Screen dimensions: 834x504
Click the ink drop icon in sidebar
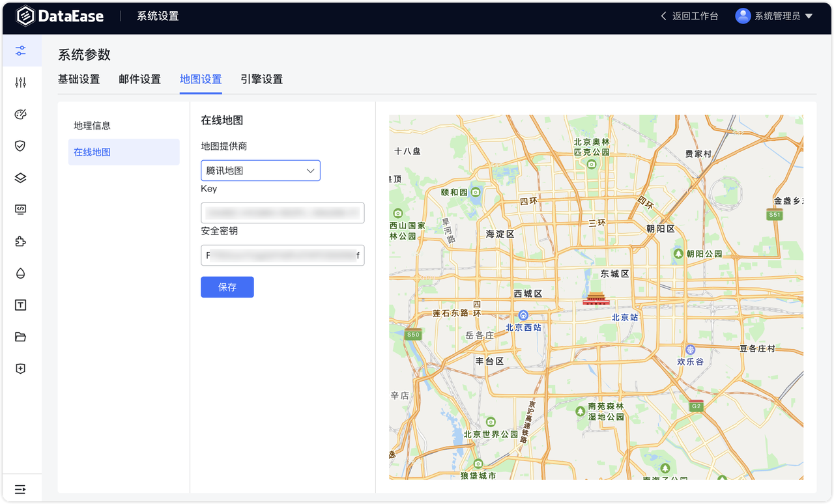click(20, 273)
